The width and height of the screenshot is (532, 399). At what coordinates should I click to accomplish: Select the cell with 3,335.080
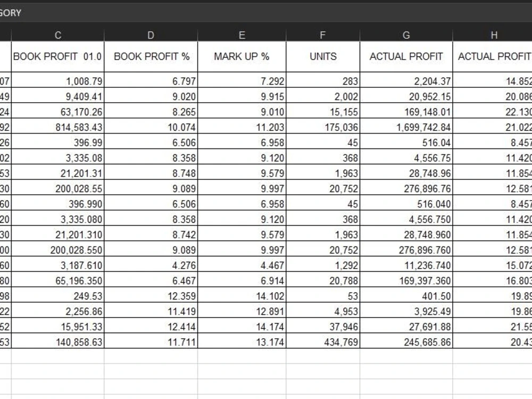(x=57, y=218)
